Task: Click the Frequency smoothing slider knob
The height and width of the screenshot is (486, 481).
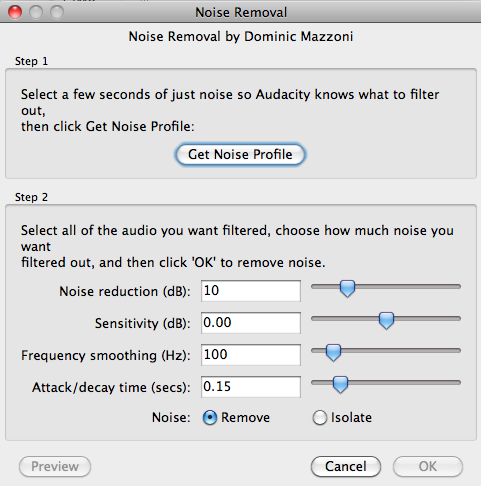Action: 333,353
